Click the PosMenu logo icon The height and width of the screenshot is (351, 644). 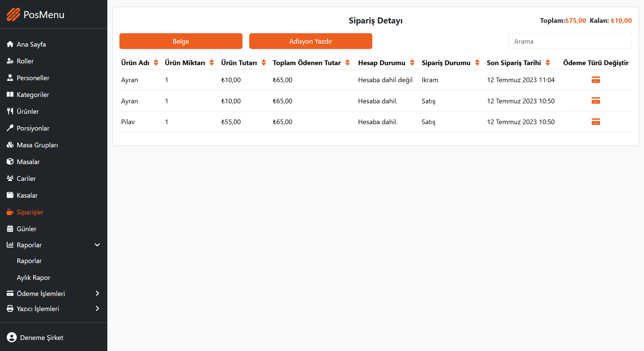coord(13,14)
